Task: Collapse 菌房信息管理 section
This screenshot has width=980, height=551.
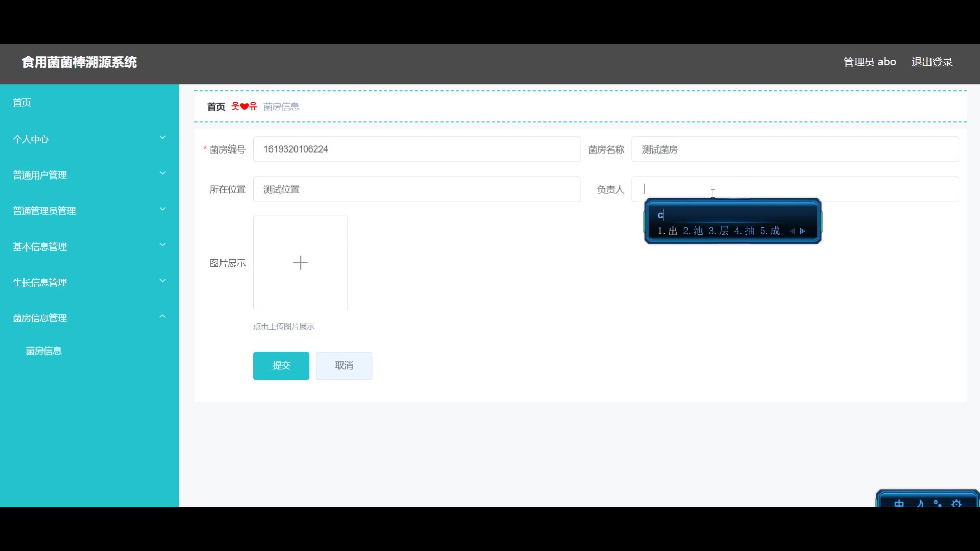Action: pyautogui.click(x=162, y=317)
